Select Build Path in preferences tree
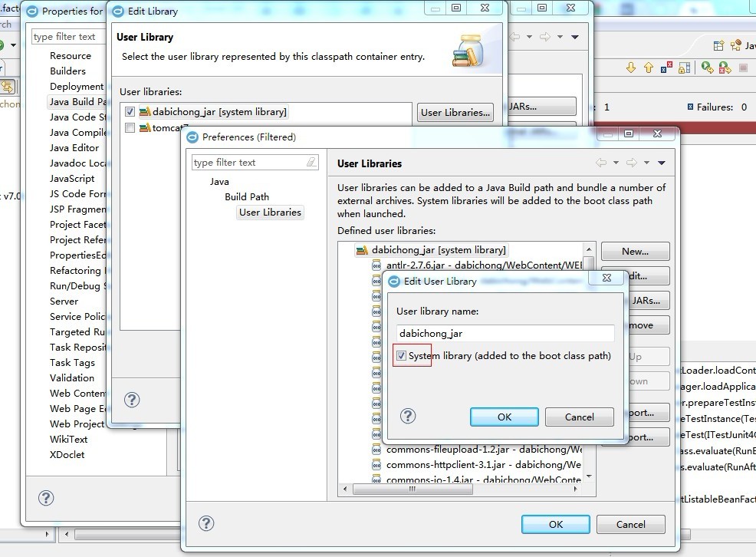The image size is (756, 557). click(x=247, y=196)
